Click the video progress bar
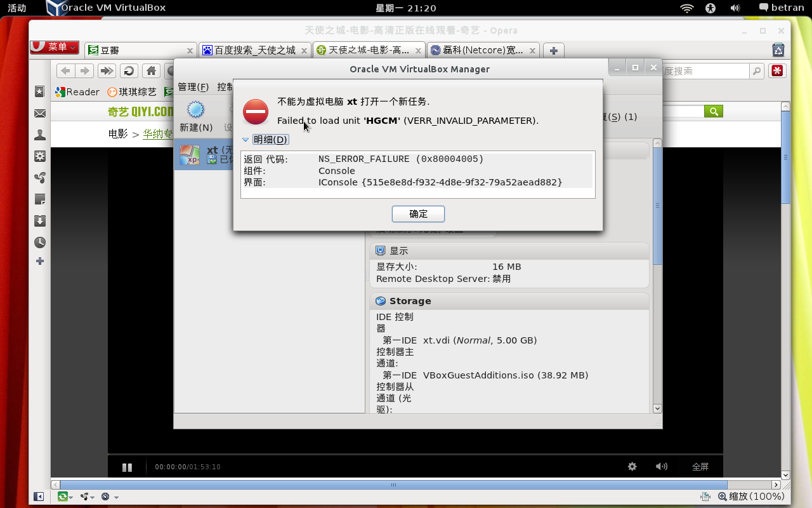The image size is (812, 508). click(x=415, y=455)
